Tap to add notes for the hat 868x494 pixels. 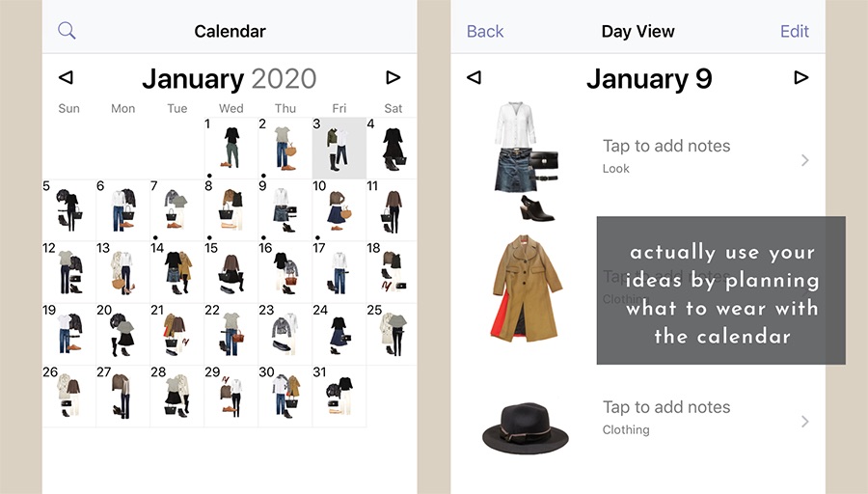(665, 407)
